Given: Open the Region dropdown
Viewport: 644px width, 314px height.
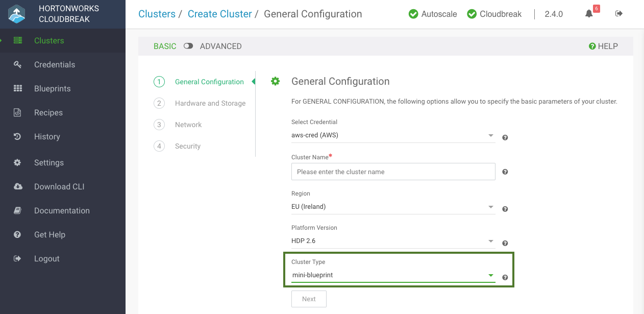Looking at the screenshot, I should pos(393,207).
